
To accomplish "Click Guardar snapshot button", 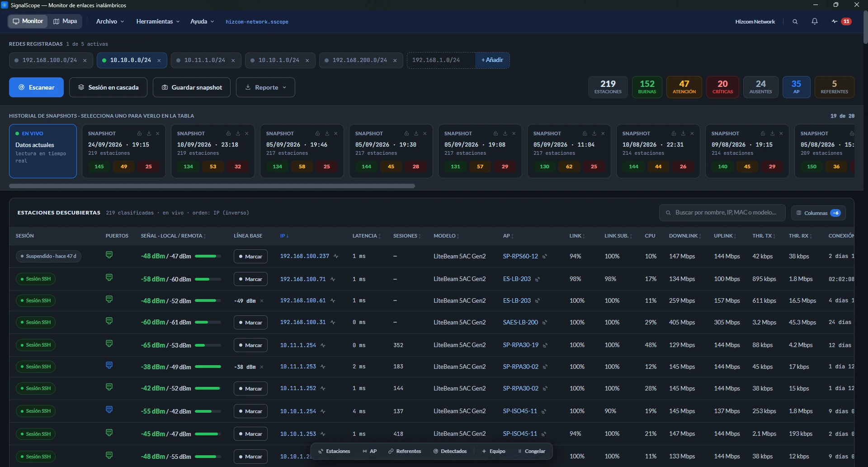I will [x=192, y=87].
